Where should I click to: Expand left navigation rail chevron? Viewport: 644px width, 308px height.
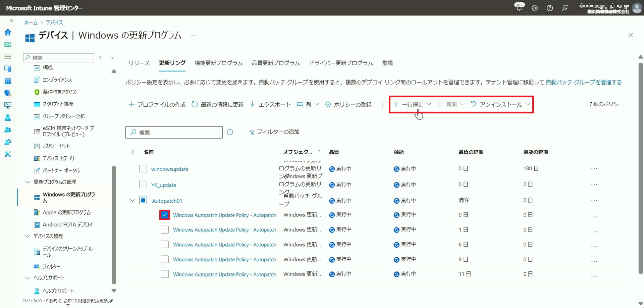coord(11,21)
